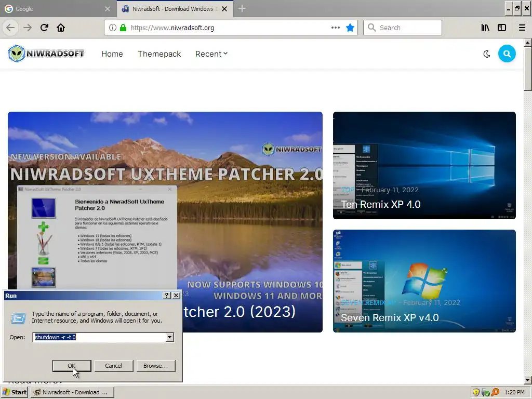Viewport: 532px width, 399px height.
Task: Switch to the Google tab
Action: click(x=58, y=9)
